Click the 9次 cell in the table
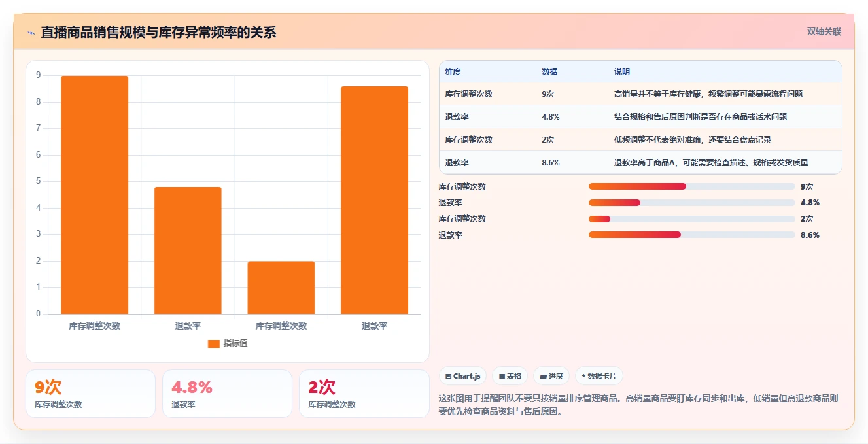 point(548,94)
